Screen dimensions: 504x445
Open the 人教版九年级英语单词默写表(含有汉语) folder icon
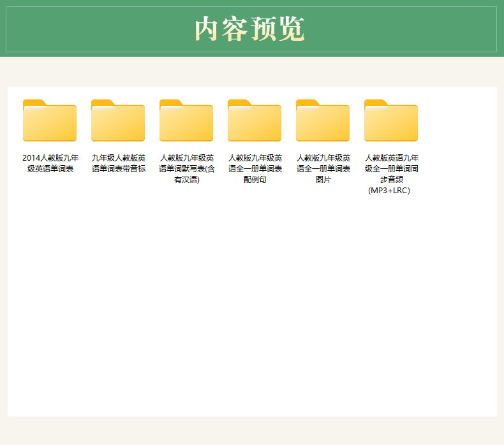click(186, 120)
